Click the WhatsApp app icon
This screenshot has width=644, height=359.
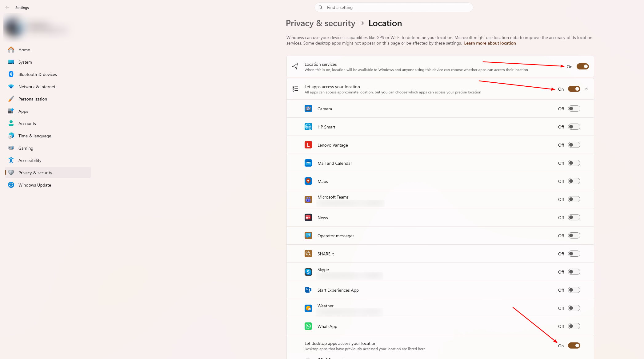click(308, 326)
